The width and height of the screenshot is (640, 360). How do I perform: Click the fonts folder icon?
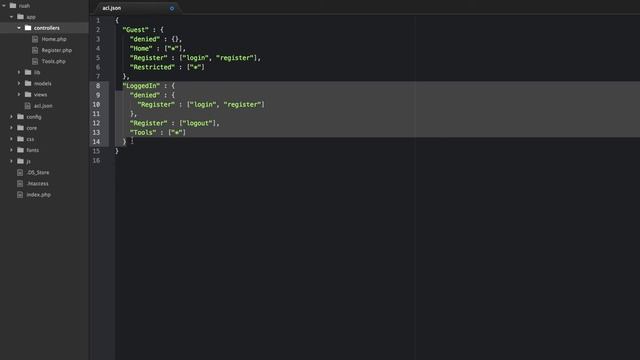20,150
